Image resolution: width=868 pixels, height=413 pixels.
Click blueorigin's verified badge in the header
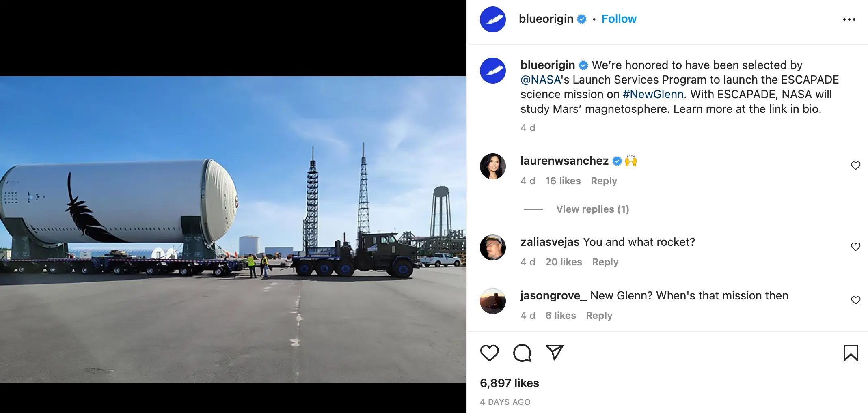[582, 19]
